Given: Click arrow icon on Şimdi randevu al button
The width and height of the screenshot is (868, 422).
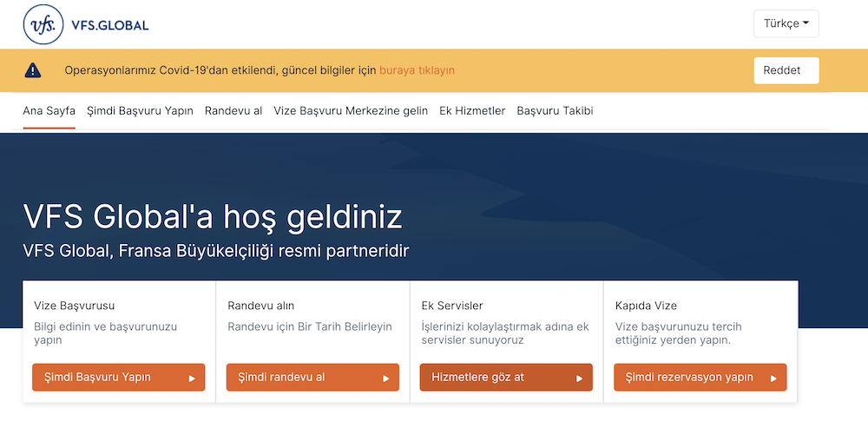Looking at the screenshot, I should pos(386,379).
